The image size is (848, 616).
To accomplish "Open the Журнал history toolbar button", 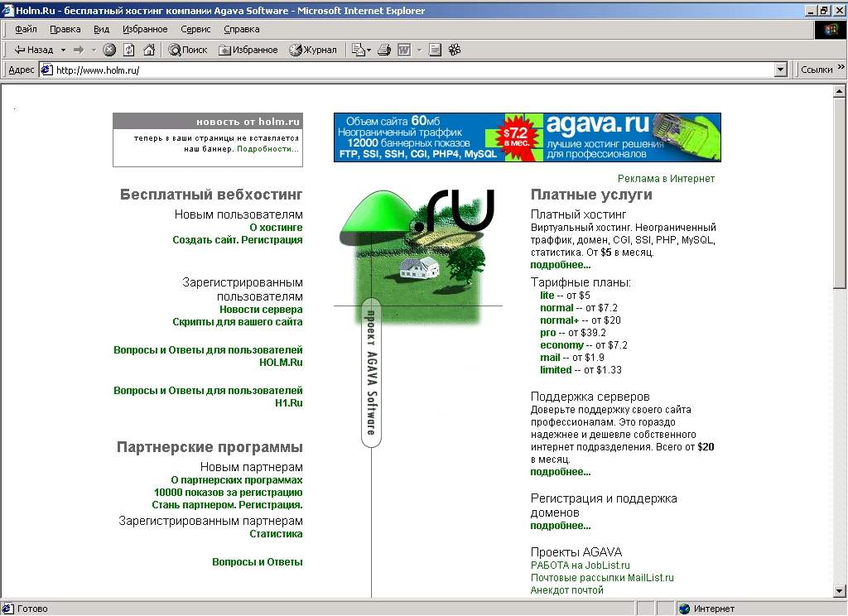I will 312,50.
